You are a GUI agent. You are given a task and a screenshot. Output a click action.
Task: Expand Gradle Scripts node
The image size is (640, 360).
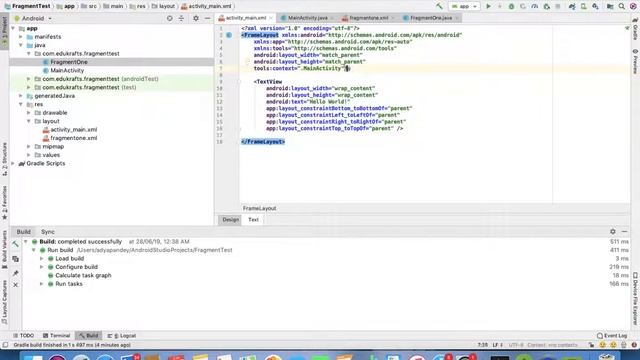13,163
